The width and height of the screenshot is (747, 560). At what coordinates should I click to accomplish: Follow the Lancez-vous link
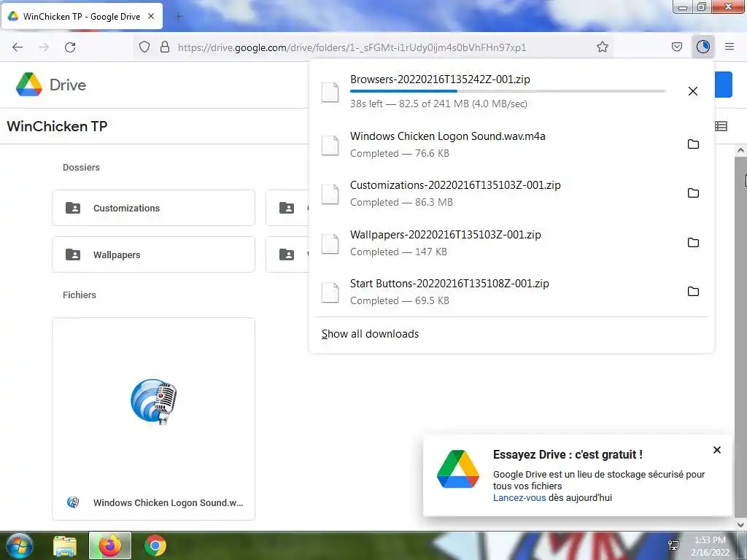click(x=519, y=497)
